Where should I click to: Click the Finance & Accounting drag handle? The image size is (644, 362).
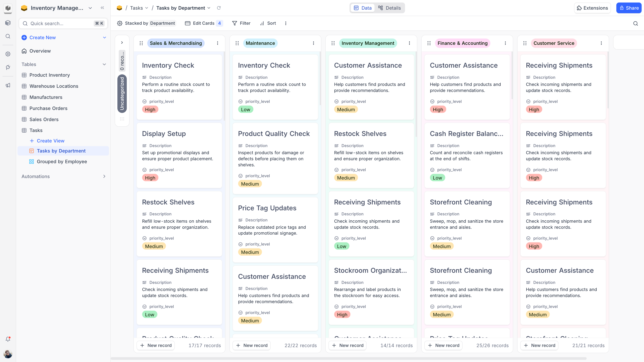click(x=429, y=43)
